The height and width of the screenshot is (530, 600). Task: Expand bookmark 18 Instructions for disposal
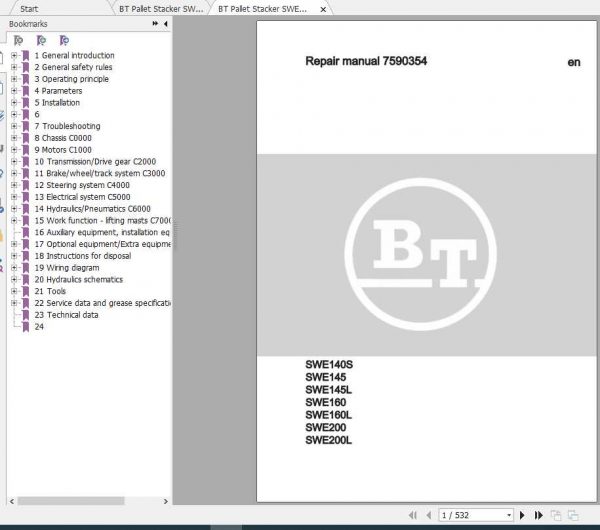(14, 256)
